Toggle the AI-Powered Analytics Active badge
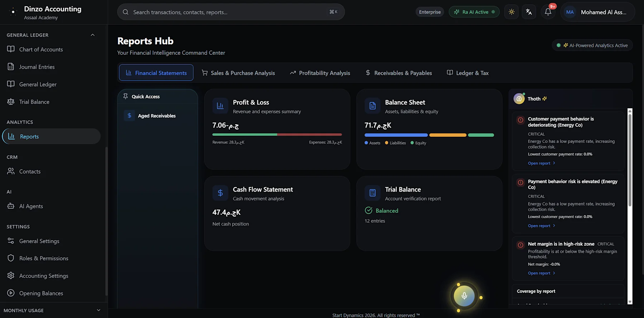The height and width of the screenshot is (318, 644). click(x=592, y=45)
